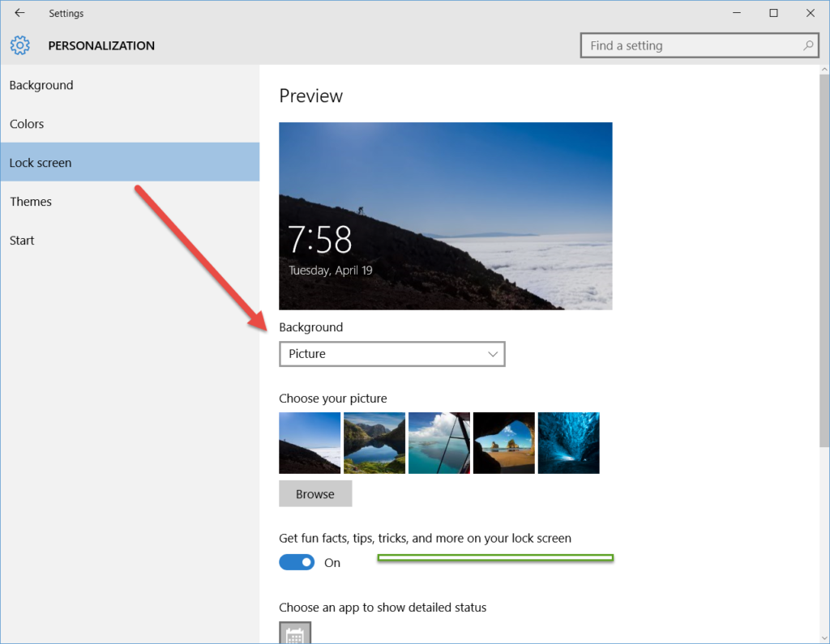Open Colors settings page
830x644 pixels.
(x=130, y=124)
